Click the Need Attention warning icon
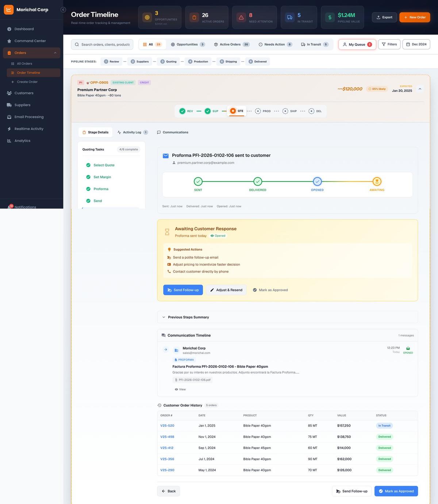438x504 pixels. 241,17
